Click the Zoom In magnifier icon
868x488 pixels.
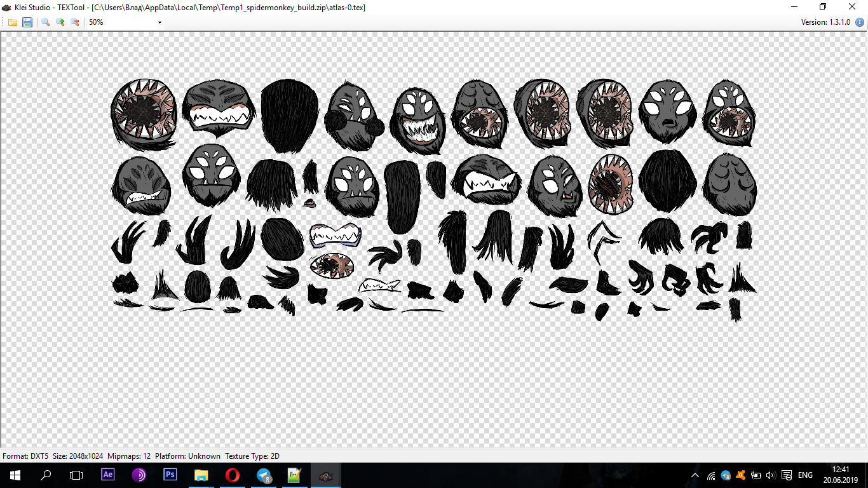(x=60, y=22)
